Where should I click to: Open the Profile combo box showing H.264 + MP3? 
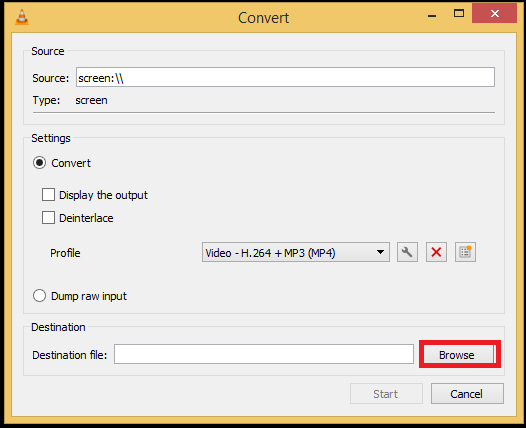(296, 252)
